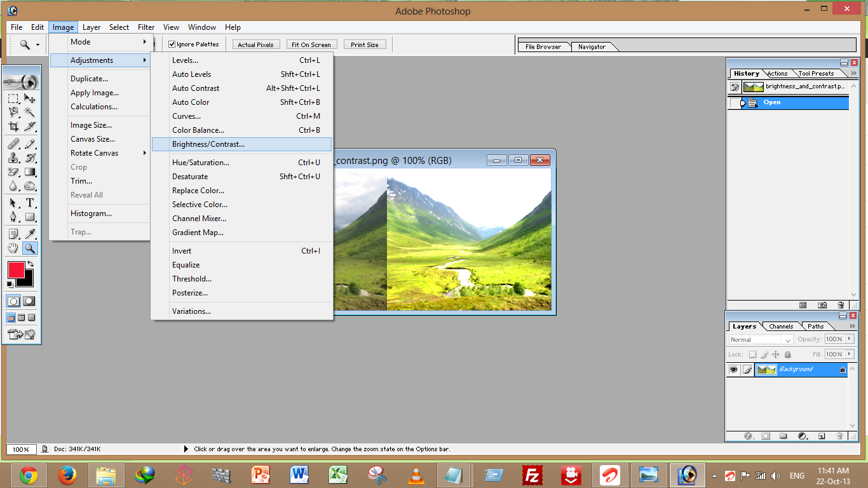Click the Fit On Screen button
868x488 pixels.
[x=311, y=44]
